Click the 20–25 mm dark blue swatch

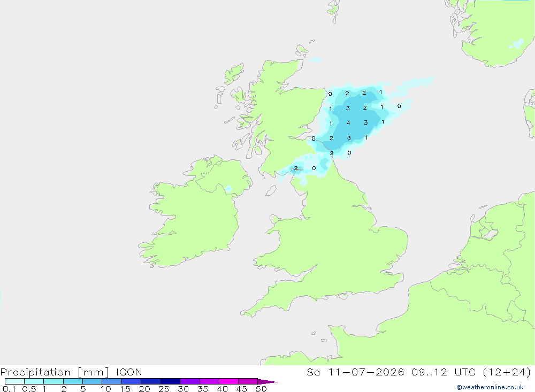pyautogui.click(x=151, y=381)
